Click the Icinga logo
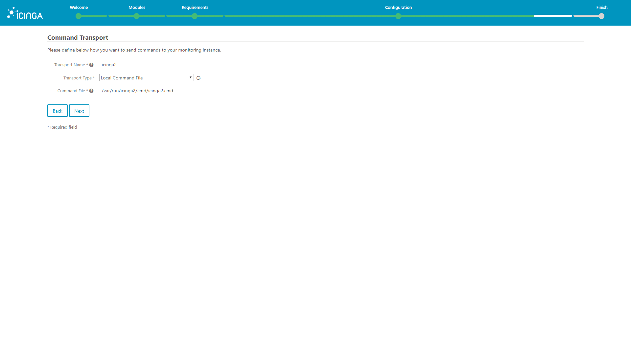Viewport: 631px width, 364px height. (x=25, y=13)
